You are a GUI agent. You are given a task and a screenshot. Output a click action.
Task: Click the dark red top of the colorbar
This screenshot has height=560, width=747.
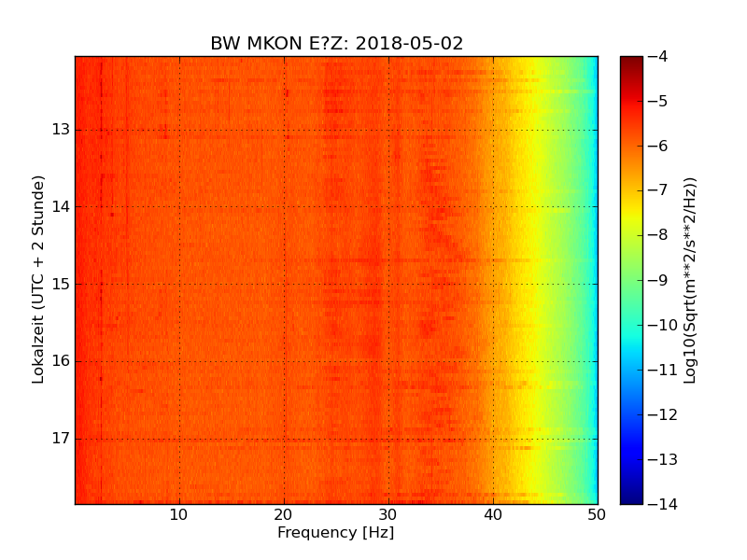pos(632,63)
